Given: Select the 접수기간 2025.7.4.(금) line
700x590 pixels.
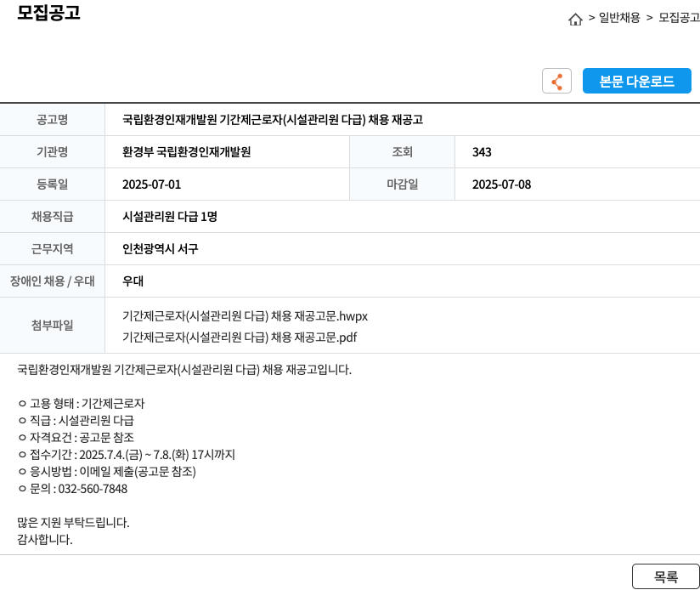Looking at the screenshot, I should coord(127,455).
